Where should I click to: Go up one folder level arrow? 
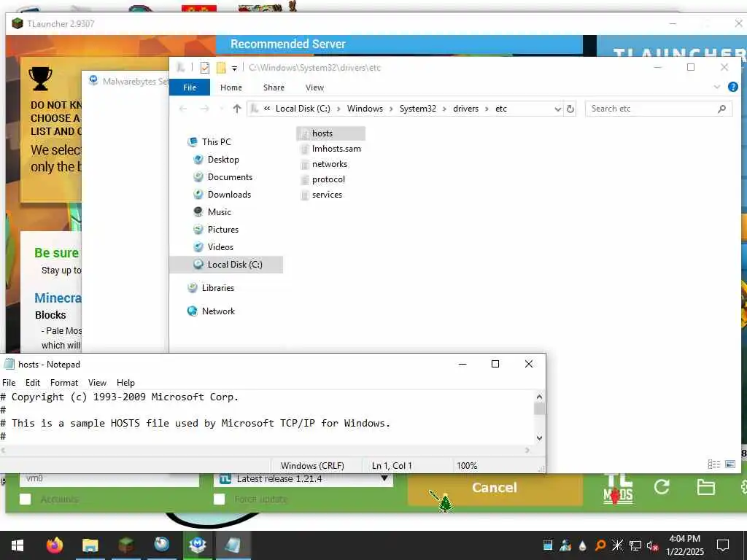[x=237, y=109]
